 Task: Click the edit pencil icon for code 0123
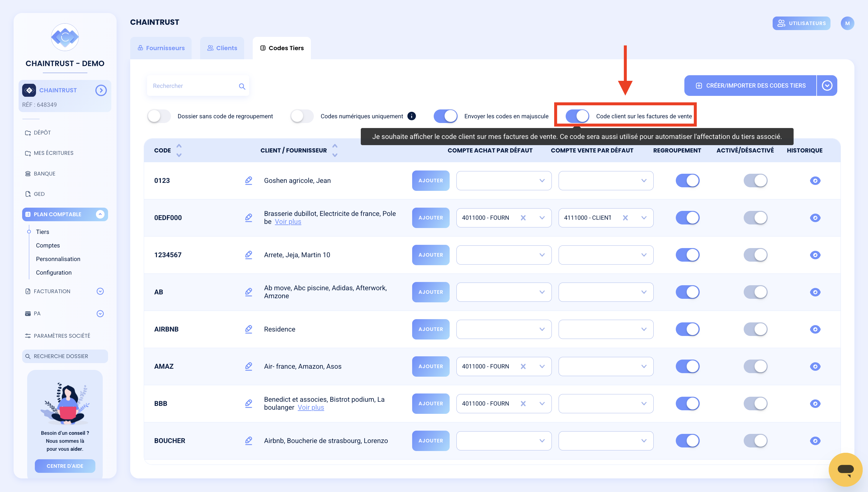249,181
